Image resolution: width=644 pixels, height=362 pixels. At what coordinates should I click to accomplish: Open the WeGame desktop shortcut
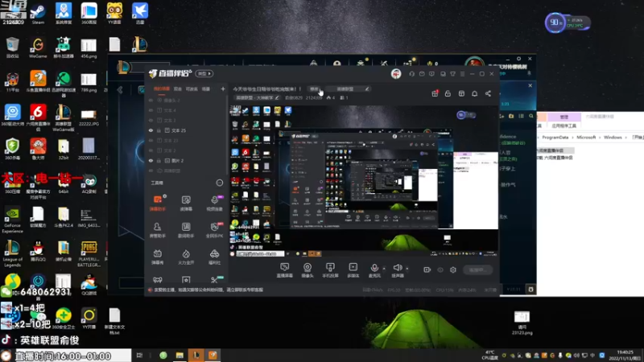click(38, 47)
